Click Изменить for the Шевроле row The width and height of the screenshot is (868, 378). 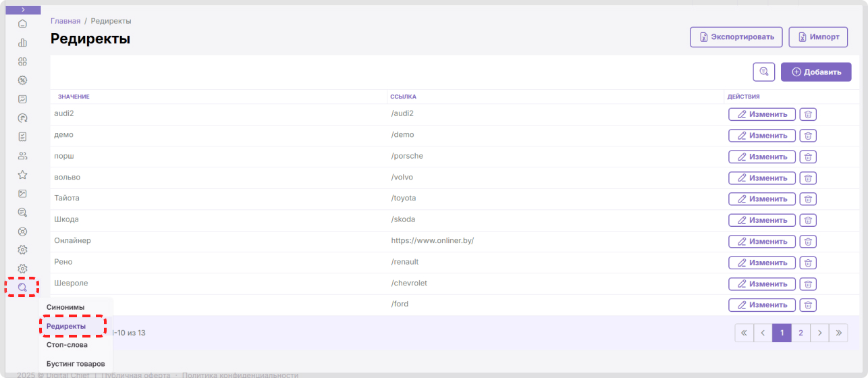(x=762, y=284)
